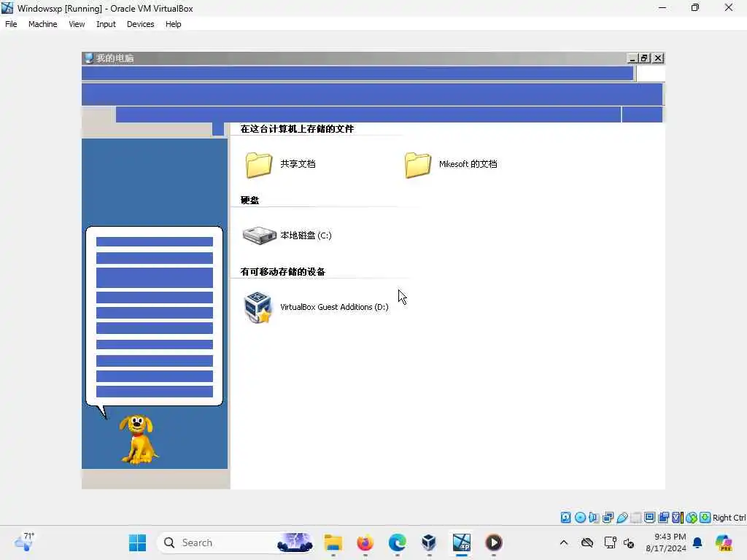Open the Copilot preview icon
The width and height of the screenshot is (747, 560).
pos(724,542)
